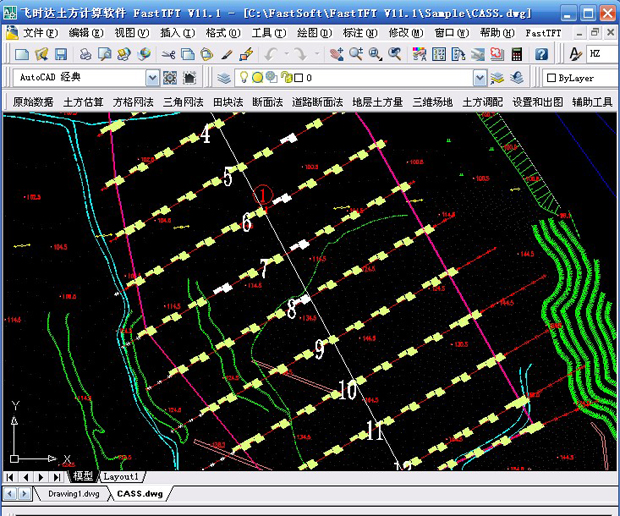Open the ByLayer color dropdown
Screen dimensions: 620x516
click(x=578, y=78)
